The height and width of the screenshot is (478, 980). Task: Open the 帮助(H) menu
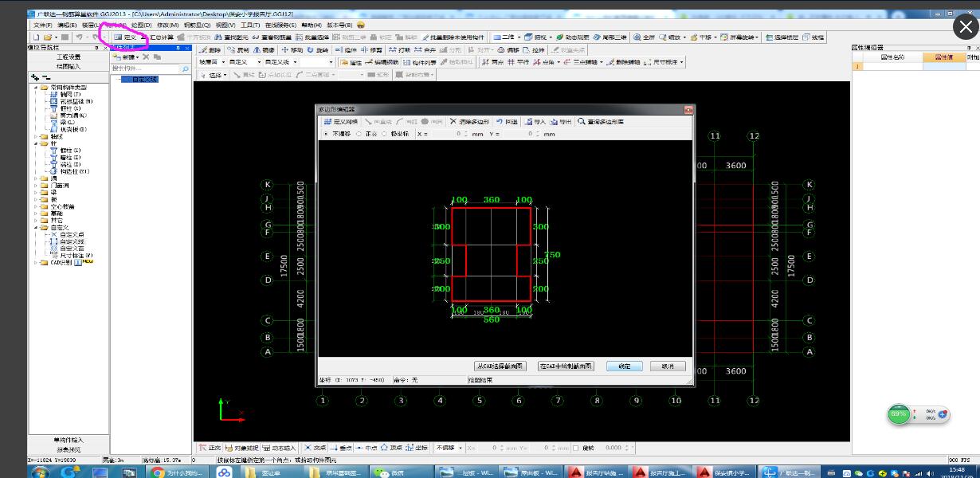click(x=312, y=25)
